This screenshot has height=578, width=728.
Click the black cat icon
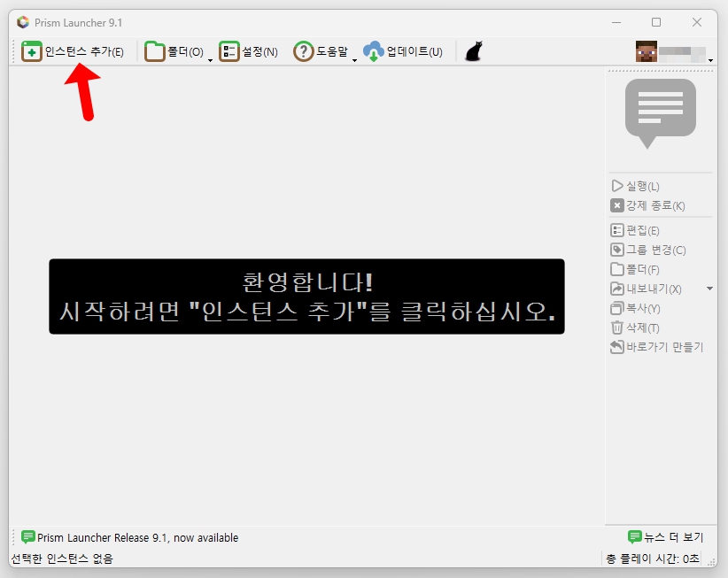(473, 52)
